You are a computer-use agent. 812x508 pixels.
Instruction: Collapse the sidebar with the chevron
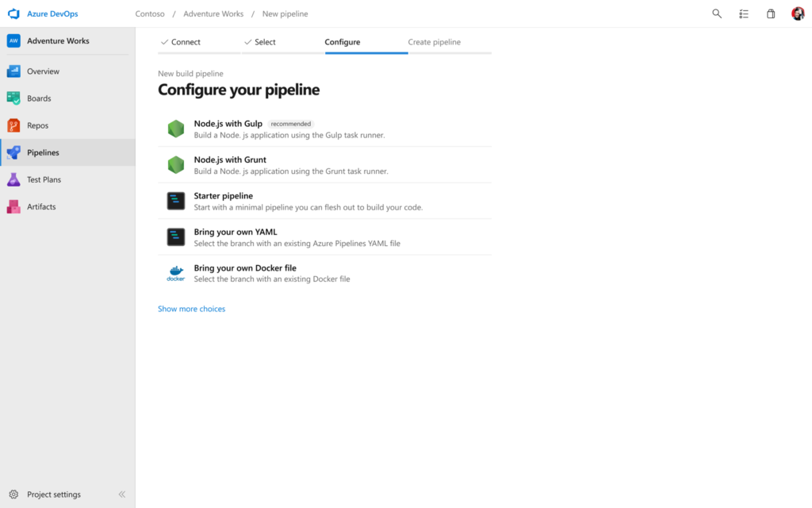coord(122,494)
